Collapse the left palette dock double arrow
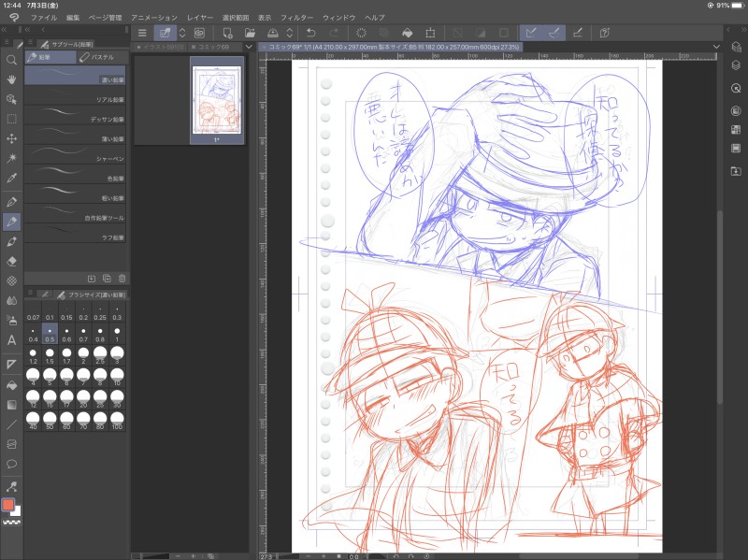Screen dimensions: 748x560 tap(5, 30)
